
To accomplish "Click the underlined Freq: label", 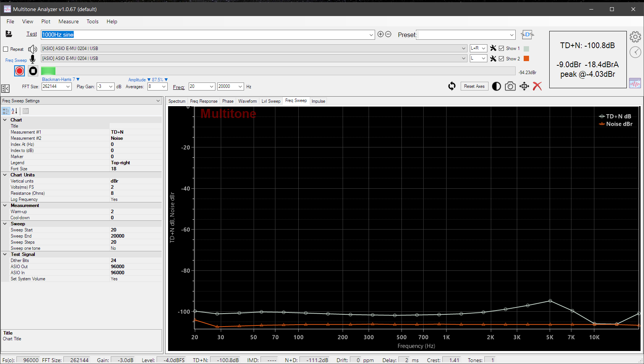I will pos(179,87).
